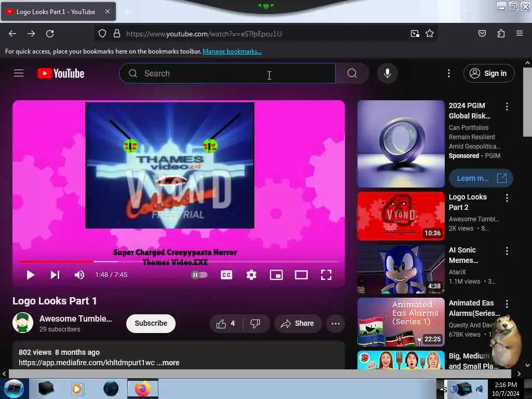Dislike the video with thumbs down
This screenshot has width=532, height=399.
pos(256,324)
